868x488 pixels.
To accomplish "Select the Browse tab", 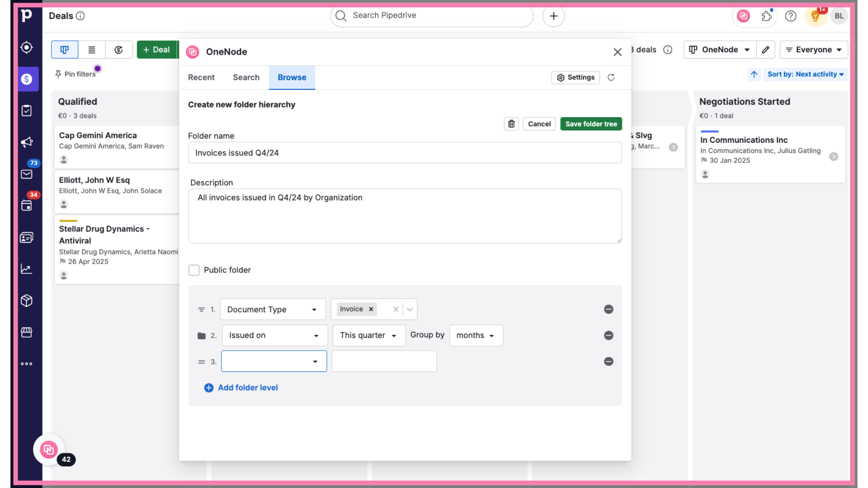I will (x=292, y=77).
